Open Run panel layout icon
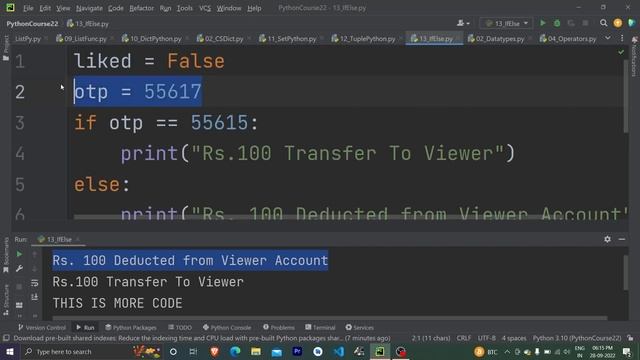The image size is (640, 360). (19, 304)
